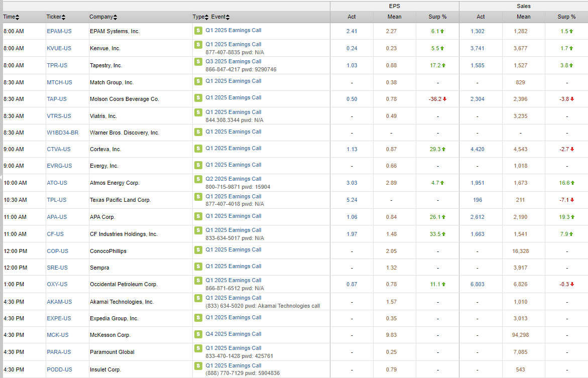Viewport: 588px width, 378px height.
Task: Click the EPS Mean column header
Action: (x=395, y=17)
